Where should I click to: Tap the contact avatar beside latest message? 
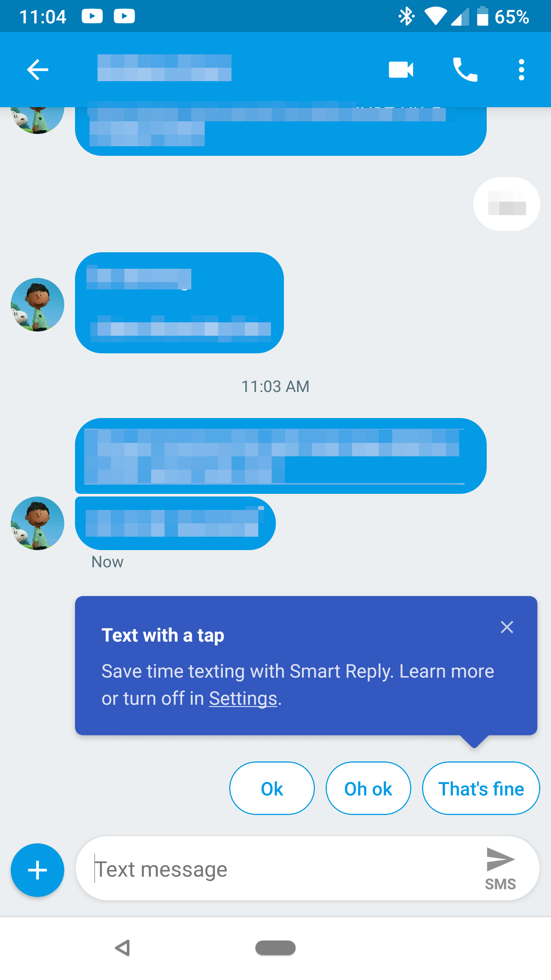pyautogui.click(x=37, y=523)
